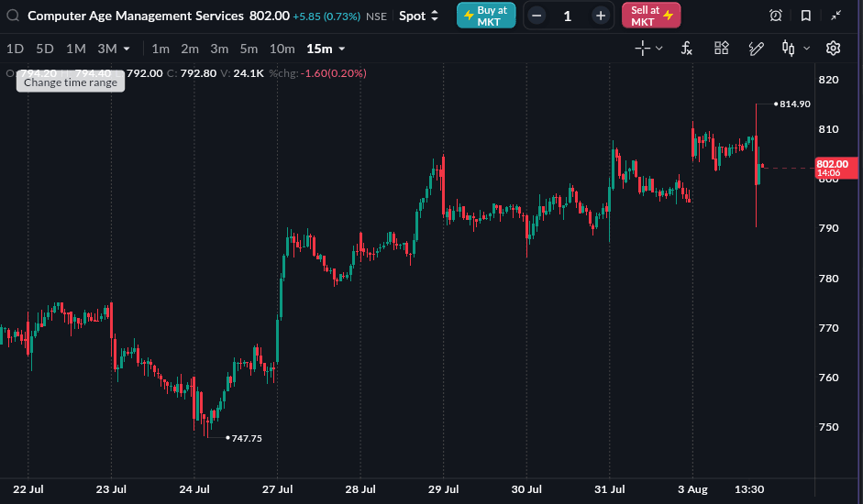
Task: Expand the crosshair cursor options chevron
Action: click(658, 49)
